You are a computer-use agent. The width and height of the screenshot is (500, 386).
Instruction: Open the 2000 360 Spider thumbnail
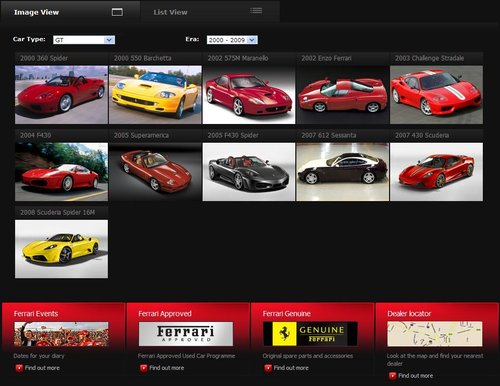(x=61, y=95)
